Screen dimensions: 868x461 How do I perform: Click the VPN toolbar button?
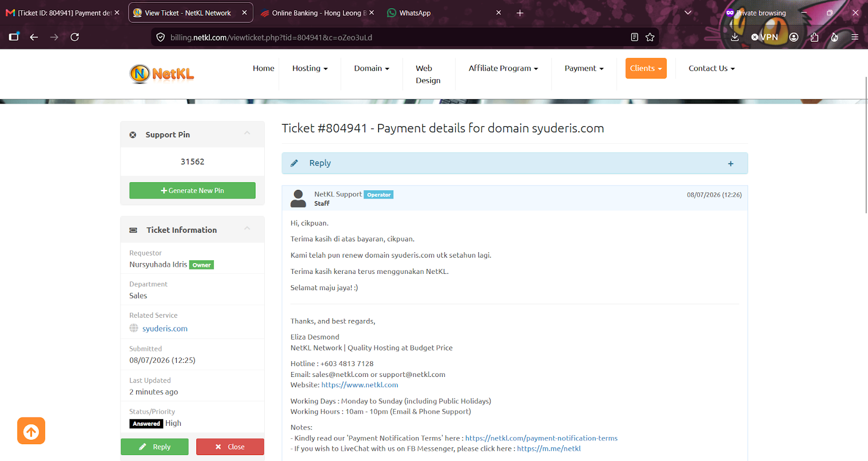pos(764,37)
